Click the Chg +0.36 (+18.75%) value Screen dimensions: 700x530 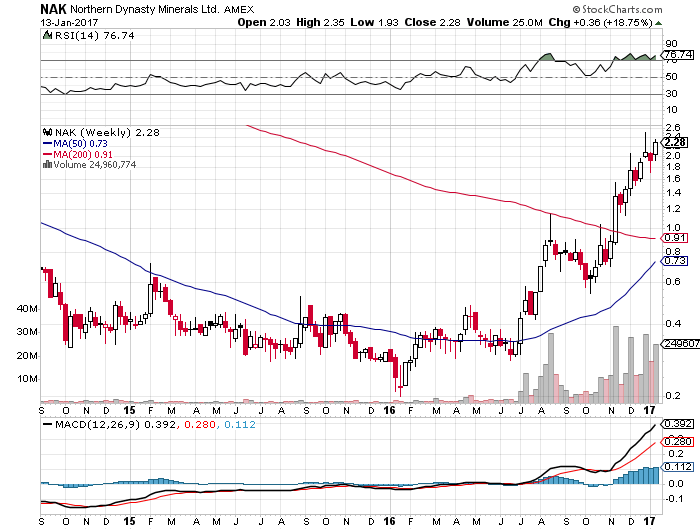click(x=600, y=22)
